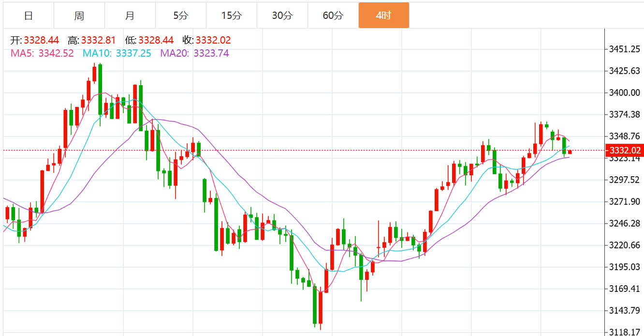Image resolution: width=644 pixels, height=336 pixels.
Task: Click the 3451.25 price axis label
Action: [x=625, y=49]
